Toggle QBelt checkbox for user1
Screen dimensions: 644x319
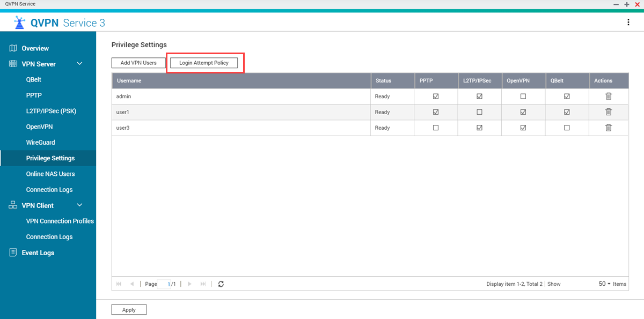tap(567, 112)
